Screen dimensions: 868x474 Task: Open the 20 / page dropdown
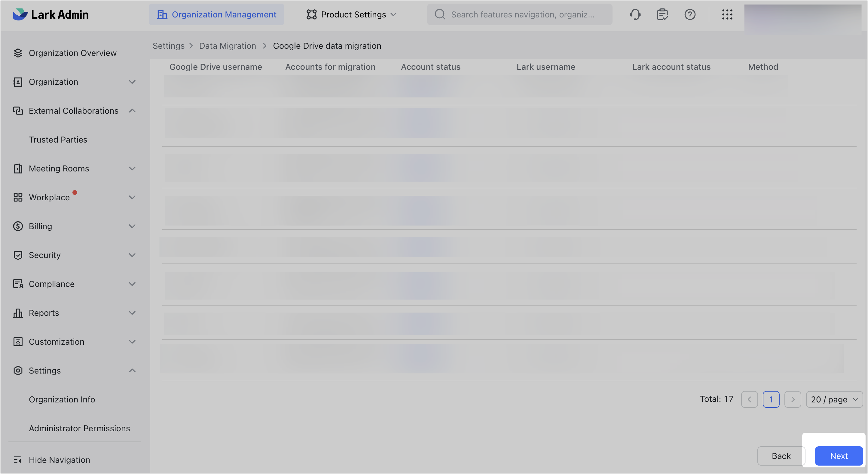pos(834,399)
